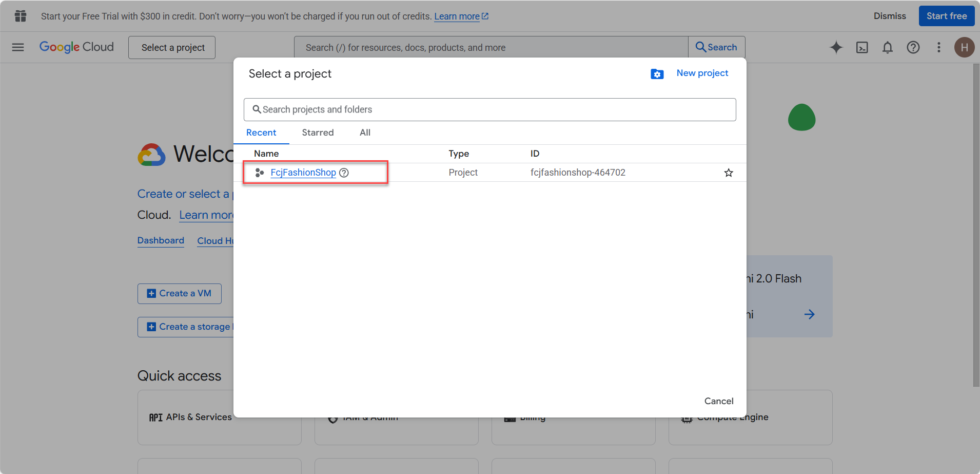Click the arrow on the Gemini 2.0 Flash card
The width and height of the screenshot is (980, 474).
(810, 314)
